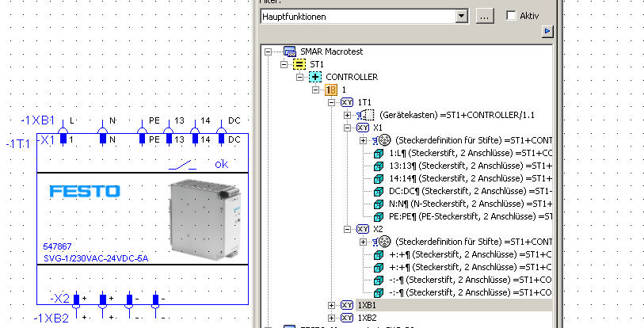Click the ok text in the schematic
This screenshot has width=644, height=328.
coord(222,164)
